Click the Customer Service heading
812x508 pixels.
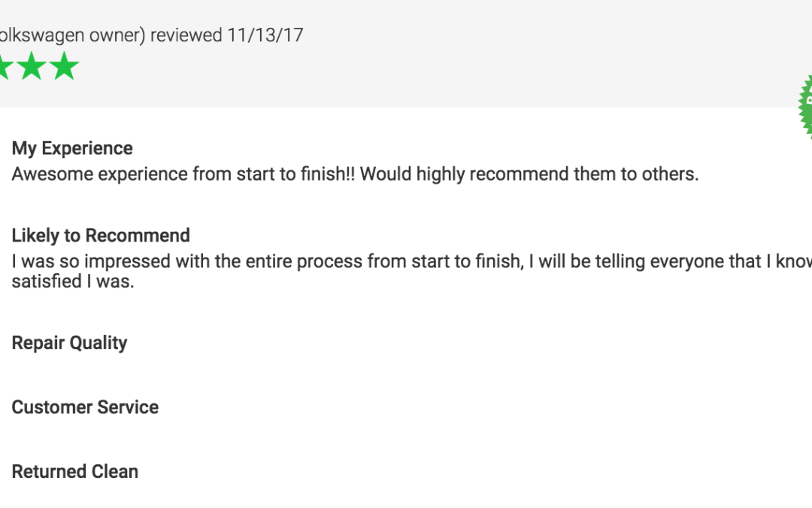pyautogui.click(x=85, y=407)
